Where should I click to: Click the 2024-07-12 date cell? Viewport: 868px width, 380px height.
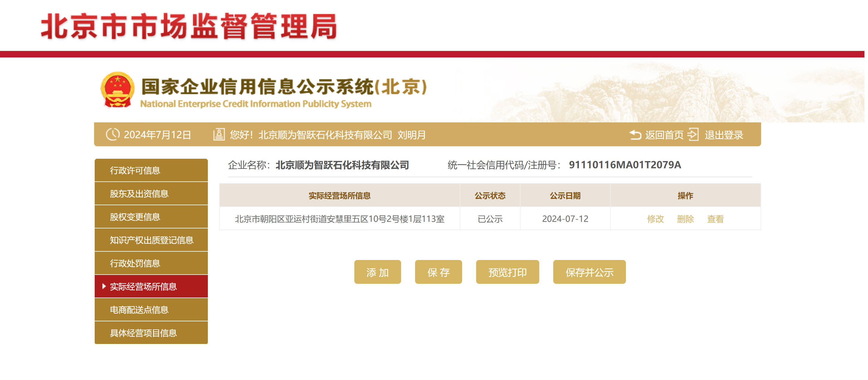565,219
